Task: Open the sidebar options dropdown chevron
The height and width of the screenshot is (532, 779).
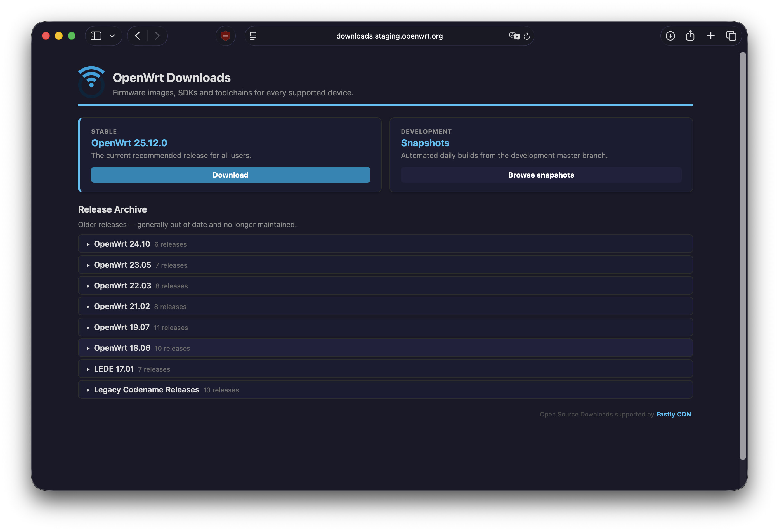Action: pos(112,36)
